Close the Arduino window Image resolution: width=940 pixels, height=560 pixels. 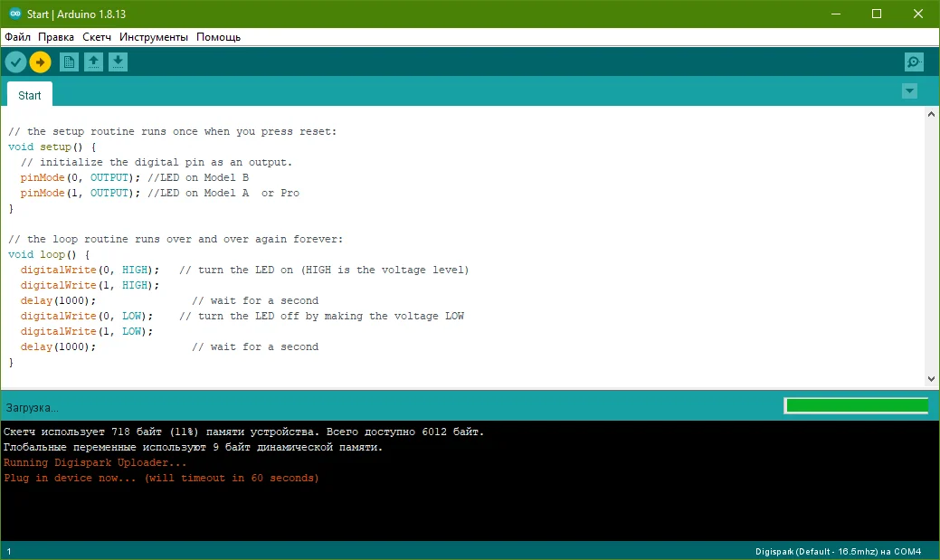pos(917,14)
